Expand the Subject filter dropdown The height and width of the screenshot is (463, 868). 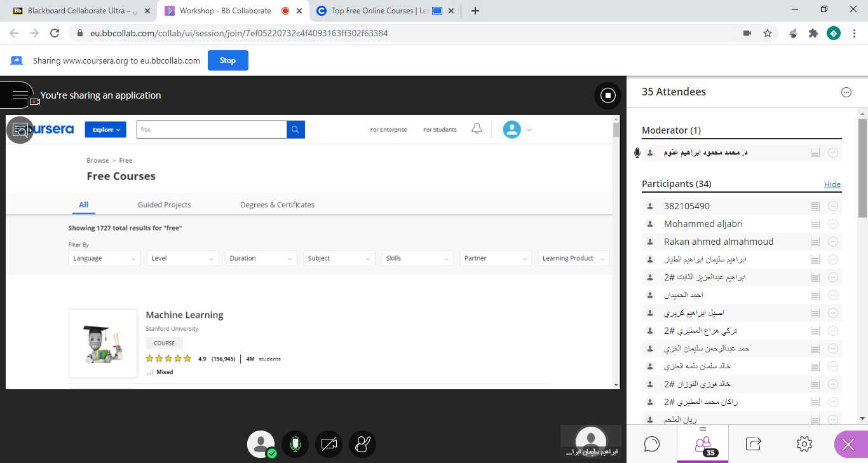[x=339, y=258]
